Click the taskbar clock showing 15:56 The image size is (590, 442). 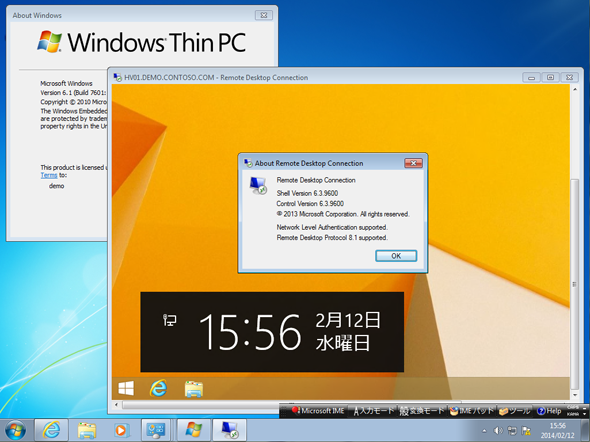click(558, 430)
